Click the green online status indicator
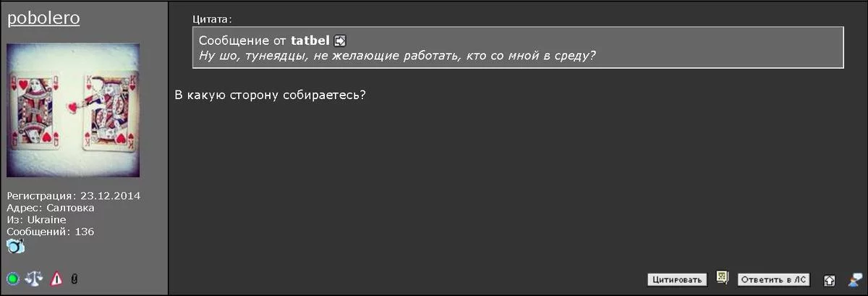This screenshot has height=296, width=868. click(13, 279)
